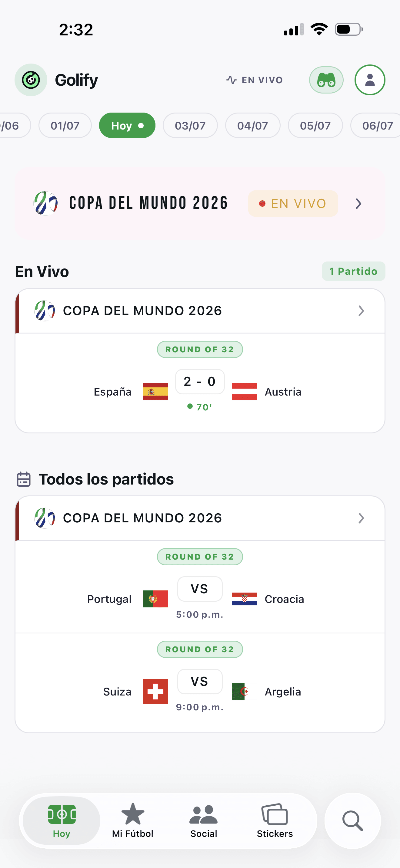Tap the España 2 - 0 live score
This screenshot has height=868, width=400.
[200, 381]
